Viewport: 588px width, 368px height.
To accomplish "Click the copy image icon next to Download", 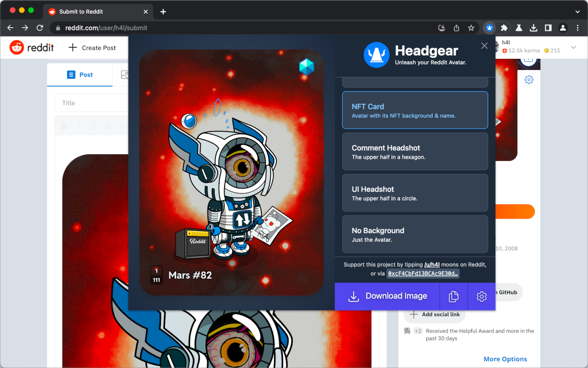I will 453,296.
